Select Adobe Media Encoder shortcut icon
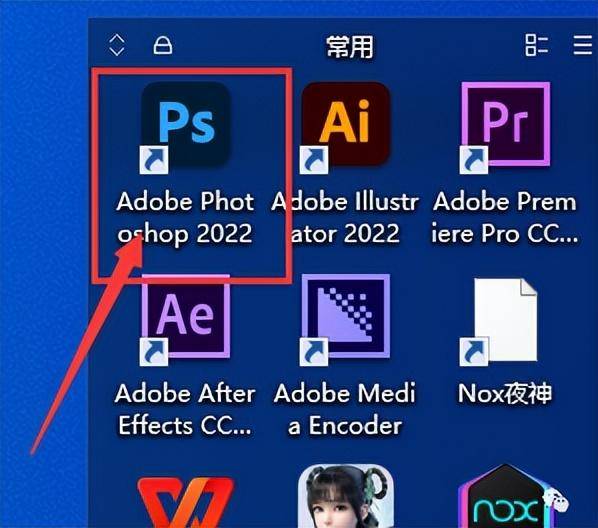 [x=345, y=320]
